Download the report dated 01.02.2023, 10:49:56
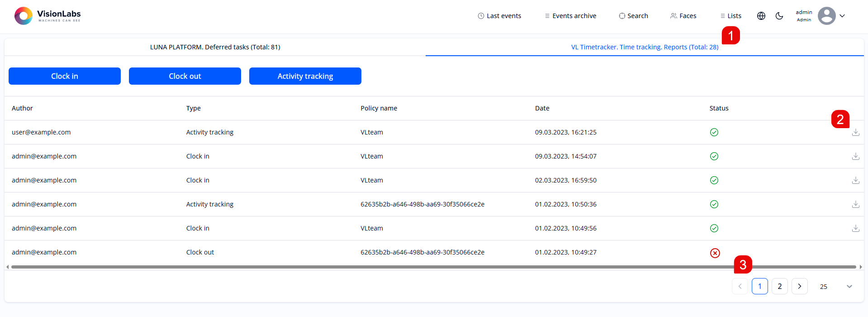868x317 pixels. pos(855,228)
